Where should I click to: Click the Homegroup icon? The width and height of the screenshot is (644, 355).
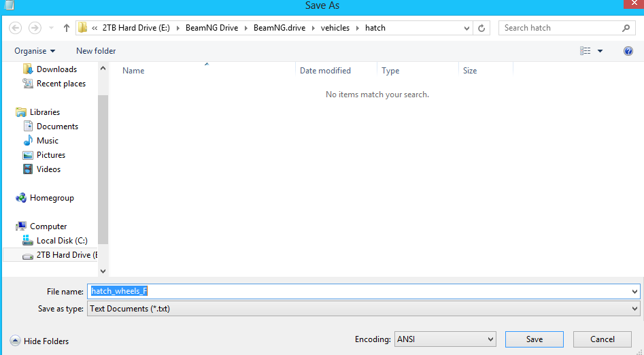(21, 198)
